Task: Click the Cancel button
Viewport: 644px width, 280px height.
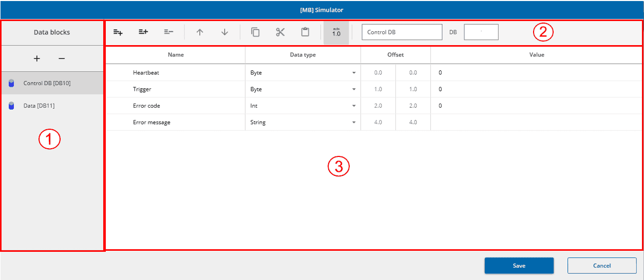Action: coord(602,266)
